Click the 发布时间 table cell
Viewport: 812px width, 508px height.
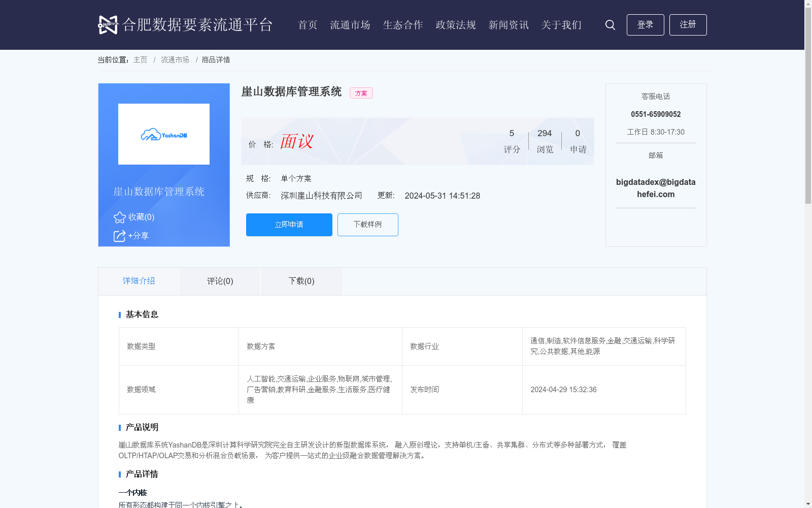(x=462, y=390)
